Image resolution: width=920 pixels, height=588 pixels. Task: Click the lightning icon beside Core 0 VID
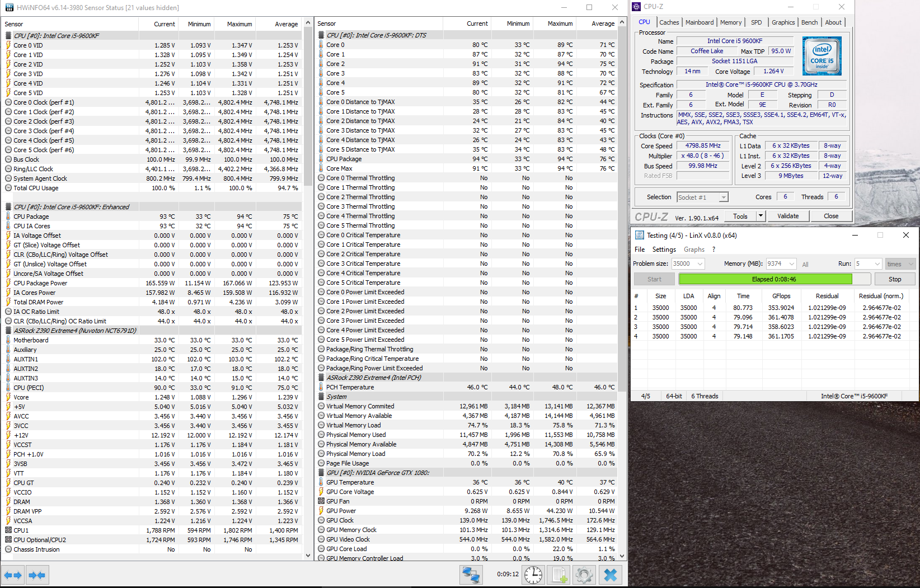pyautogui.click(x=8, y=45)
